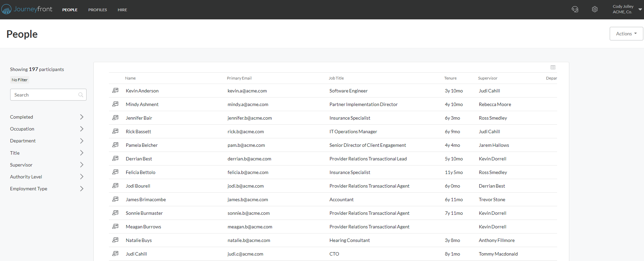
Task: Expand the Employment Type filter chevron
Action: [81, 189]
